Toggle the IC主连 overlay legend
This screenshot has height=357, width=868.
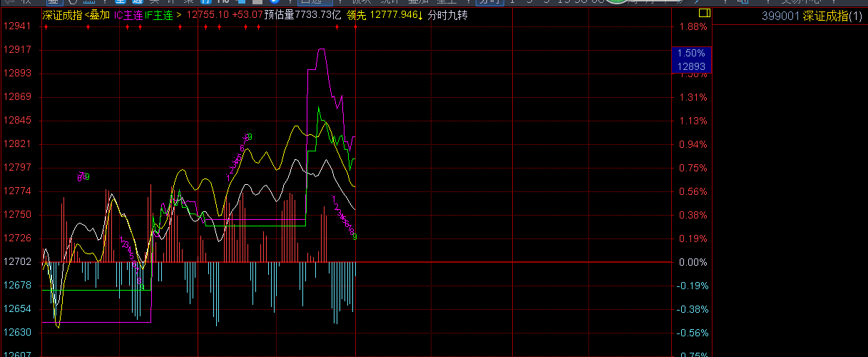pos(128,15)
